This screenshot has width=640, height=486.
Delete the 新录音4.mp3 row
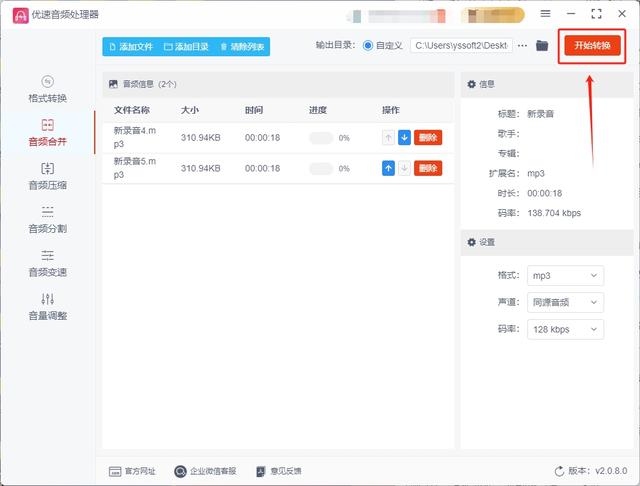(428, 138)
